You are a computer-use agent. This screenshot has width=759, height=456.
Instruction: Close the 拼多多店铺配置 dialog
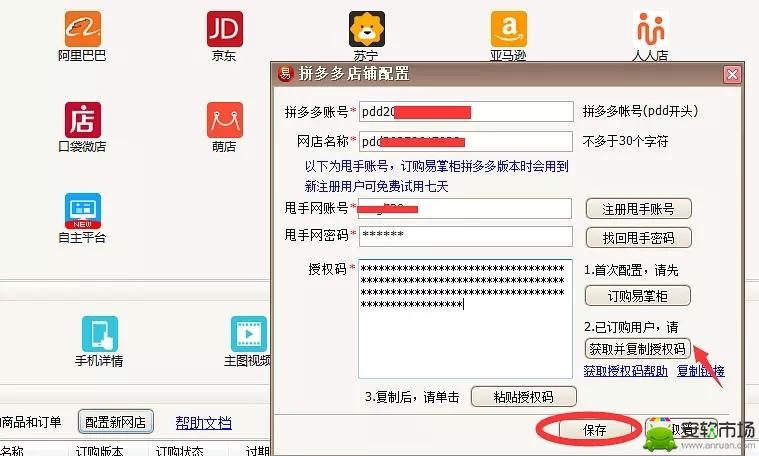732,75
